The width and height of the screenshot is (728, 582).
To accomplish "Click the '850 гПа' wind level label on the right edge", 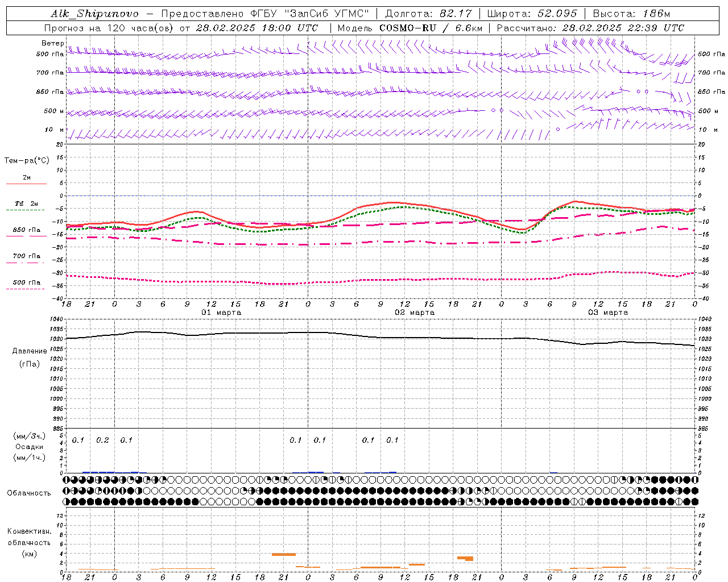I will 712,92.
